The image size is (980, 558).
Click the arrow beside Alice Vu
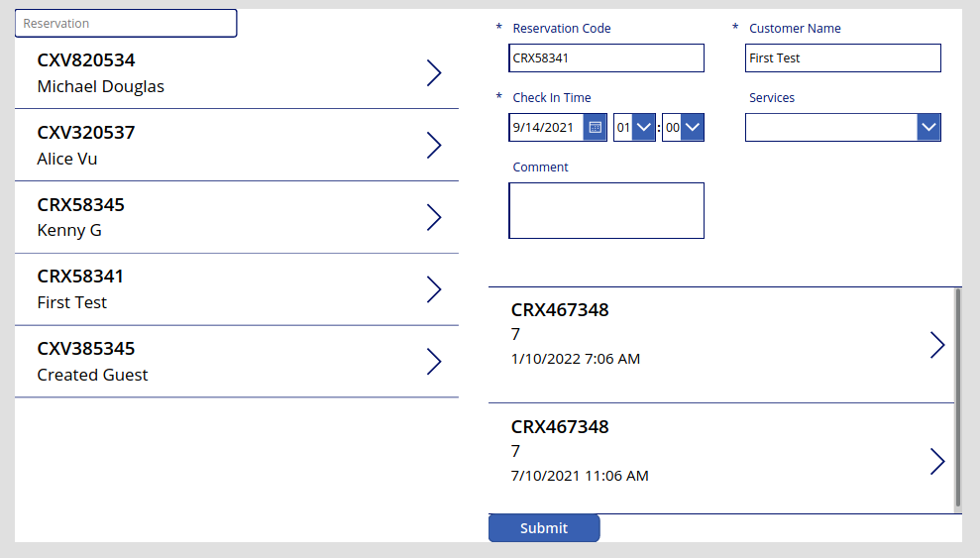pos(434,145)
